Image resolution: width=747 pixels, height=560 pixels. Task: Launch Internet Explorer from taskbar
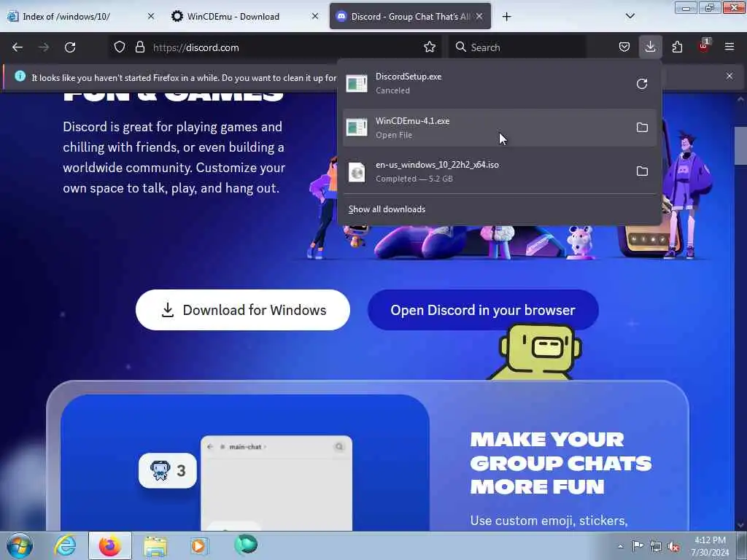65,545
